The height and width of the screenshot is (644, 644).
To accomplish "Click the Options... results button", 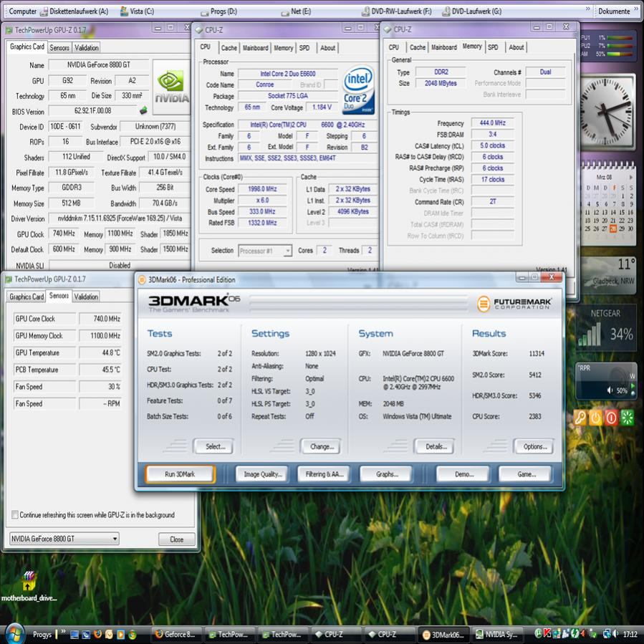I will point(534,446).
